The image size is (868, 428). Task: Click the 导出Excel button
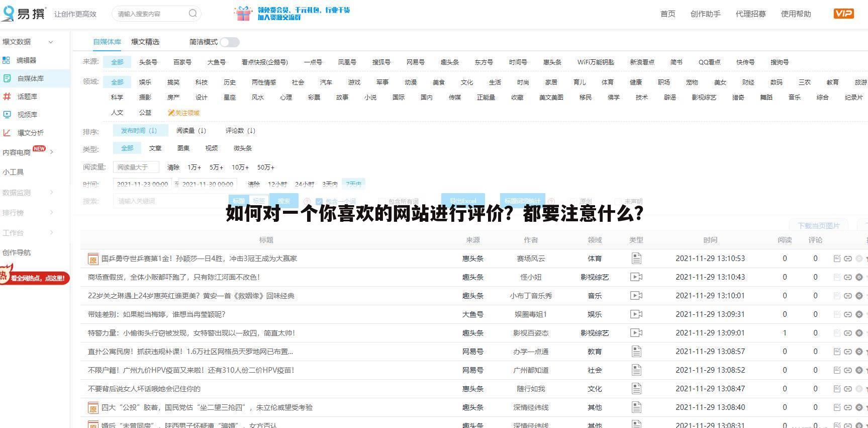pyautogui.click(x=463, y=201)
